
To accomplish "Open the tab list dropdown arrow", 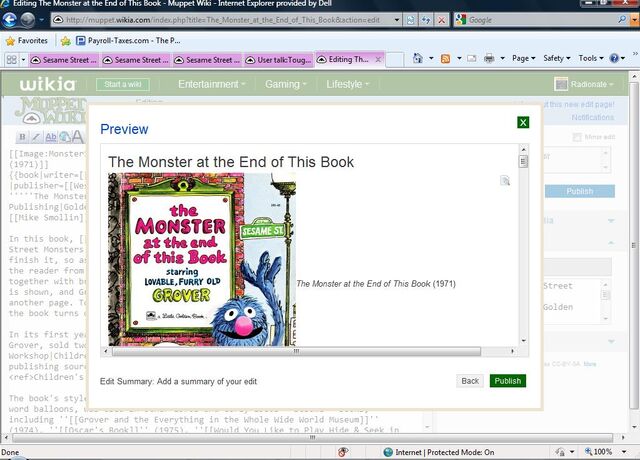I will point(23,60).
